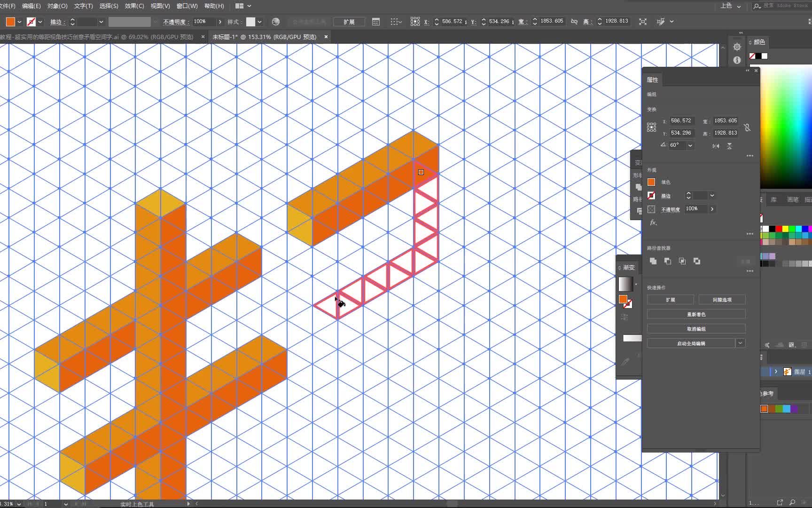Click the reference point grid in 属性 panel
Screen dimensions: 812x508
pos(651,127)
